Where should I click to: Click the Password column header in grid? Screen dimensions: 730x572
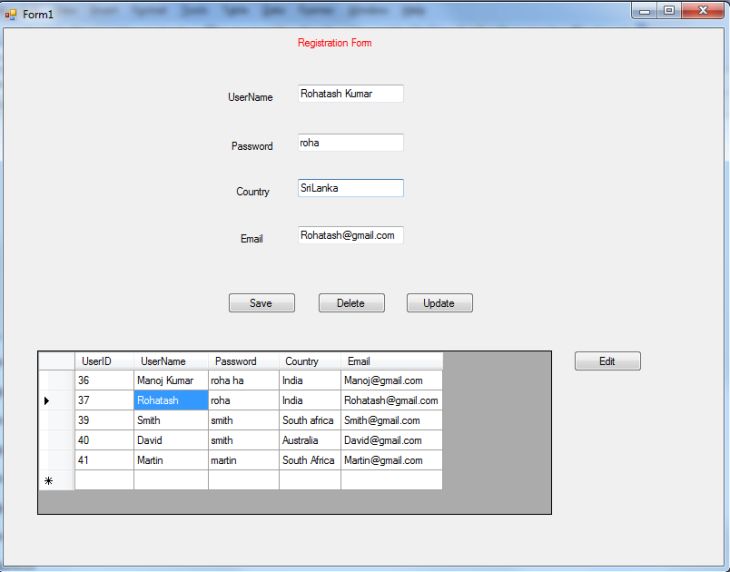[243, 361]
